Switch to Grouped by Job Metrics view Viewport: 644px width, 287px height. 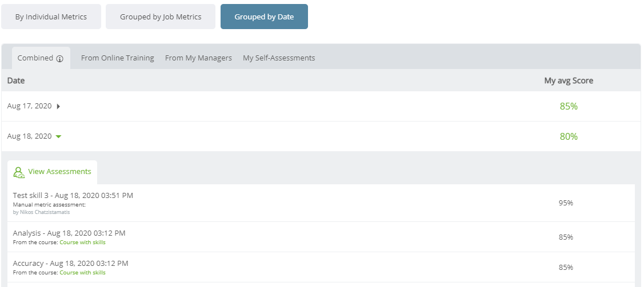161,17
